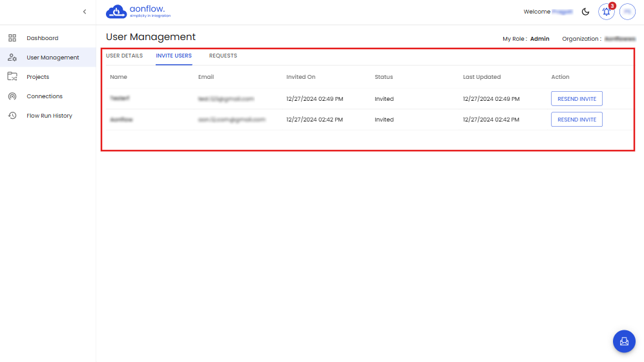Open notifications via the bell icon
The image size is (644, 362).
[x=606, y=12]
